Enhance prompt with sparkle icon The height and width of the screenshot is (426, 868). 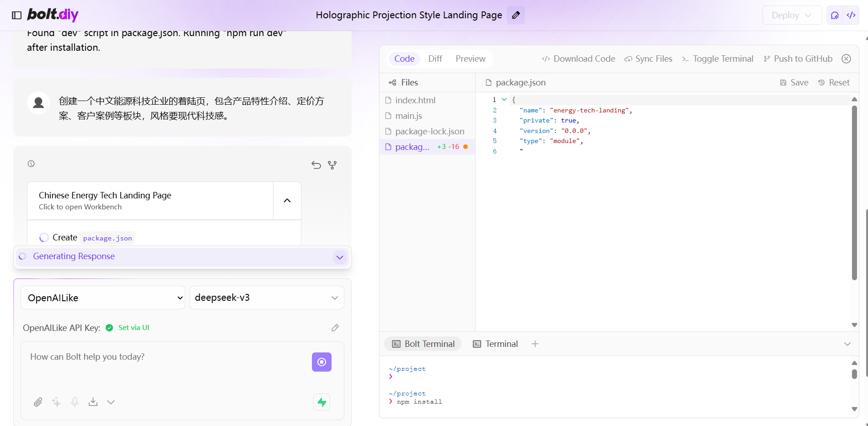tap(56, 402)
